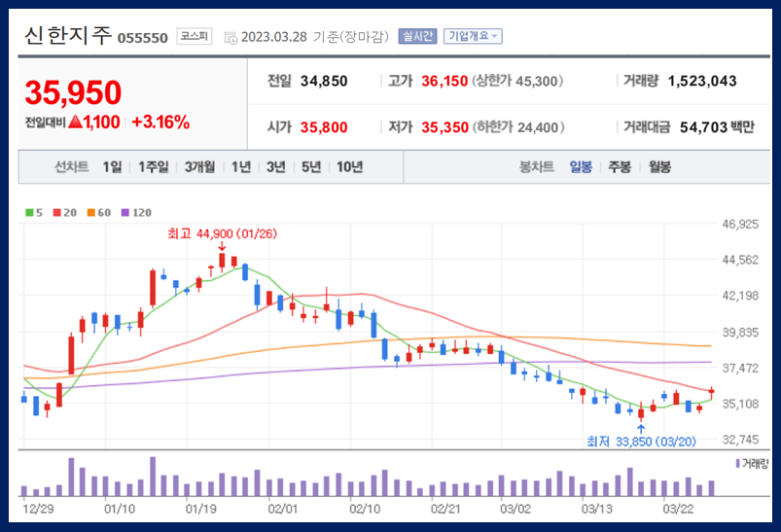Image resolution: width=781 pixels, height=532 pixels.
Task: Click the purple 120-day average legend swatch
Action: click(x=125, y=213)
